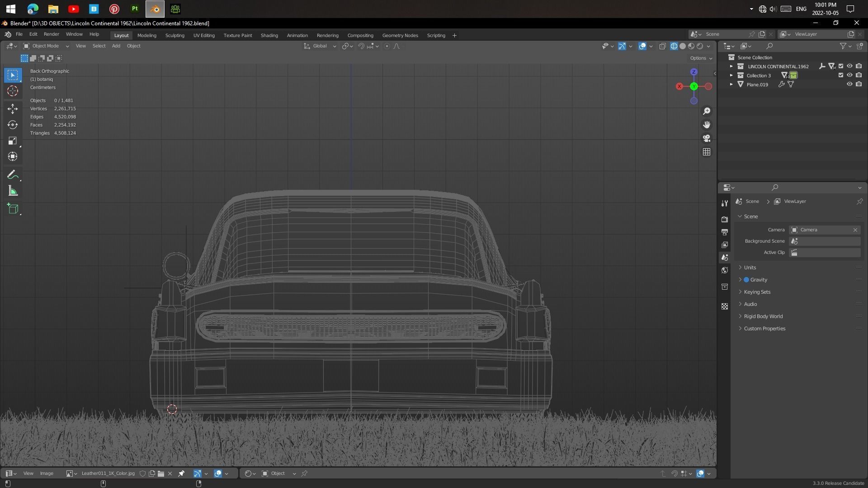The height and width of the screenshot is (488, 868).
Task: Expand LINCOLN CONTINENTAL.1962 collection tree
Action: [x=731, y=66]
